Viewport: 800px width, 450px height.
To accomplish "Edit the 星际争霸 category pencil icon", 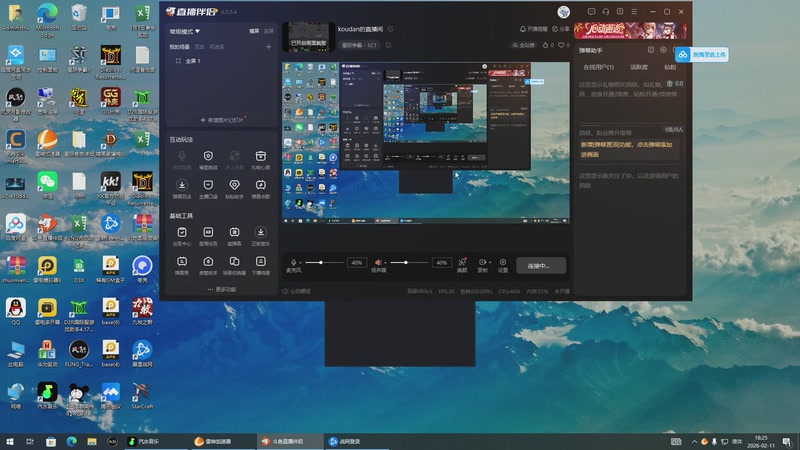I will [388, 45].
